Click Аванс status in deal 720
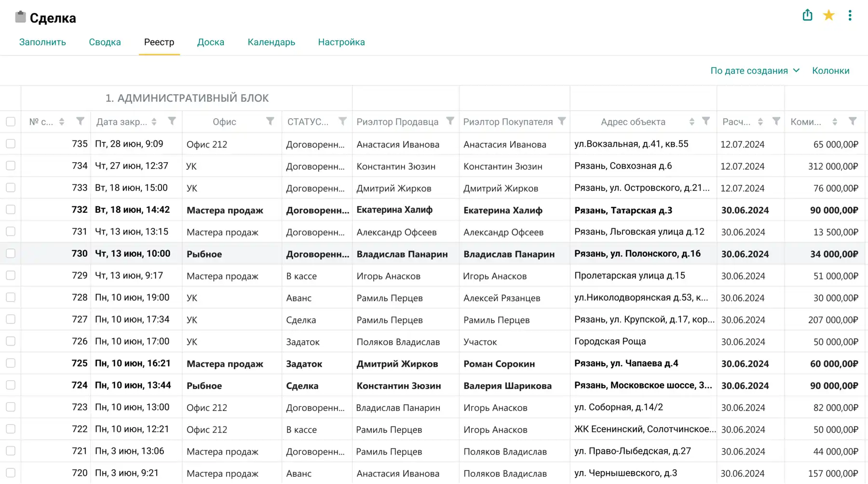868x484 pixels. (298, 473)
